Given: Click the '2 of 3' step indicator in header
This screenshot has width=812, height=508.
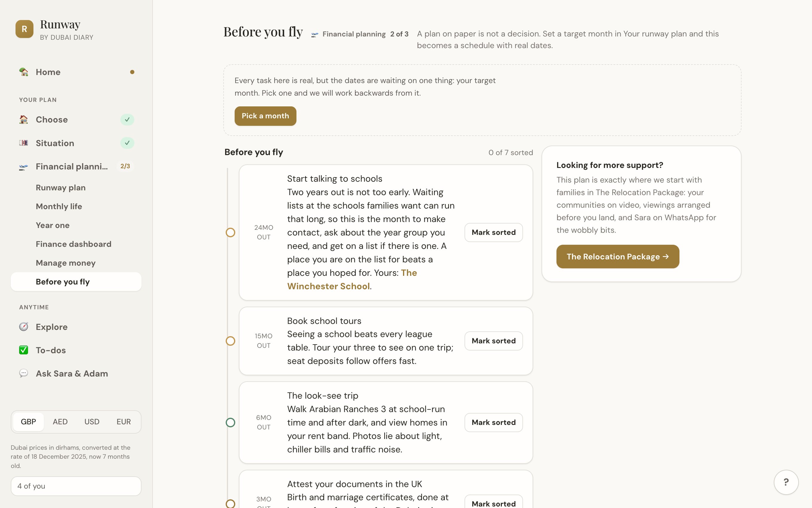Looking at the screenshot, I should coord(399,34).
